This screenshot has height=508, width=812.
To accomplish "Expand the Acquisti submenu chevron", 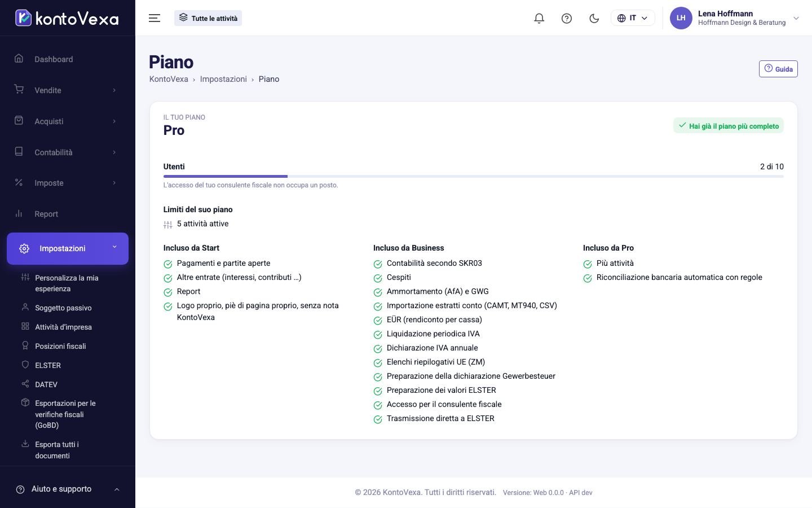I will point(114,121).
